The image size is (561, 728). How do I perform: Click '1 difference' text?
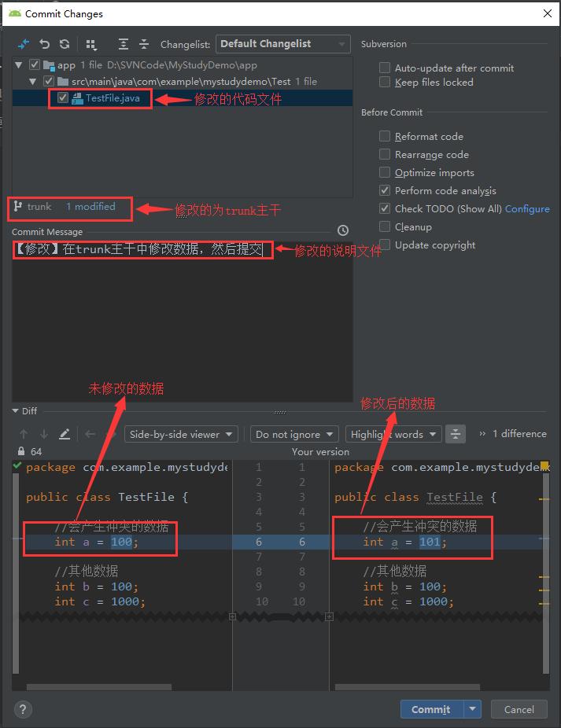tap(519, 434)
